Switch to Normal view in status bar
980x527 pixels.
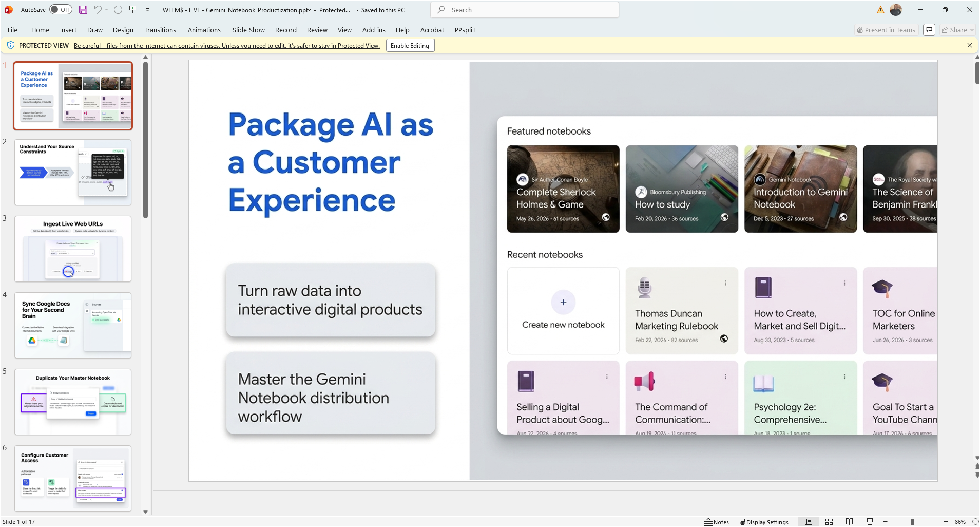tap(809, 522)
